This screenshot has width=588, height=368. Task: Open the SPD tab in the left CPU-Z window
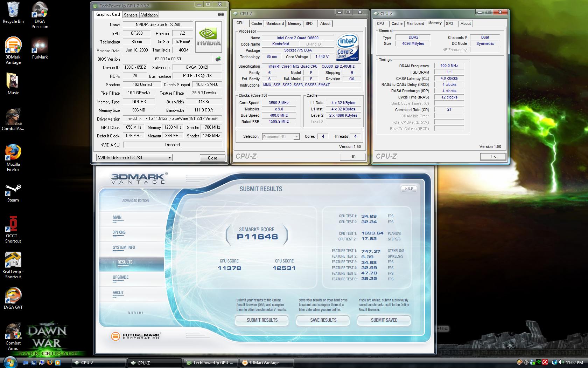click(309, 23)
